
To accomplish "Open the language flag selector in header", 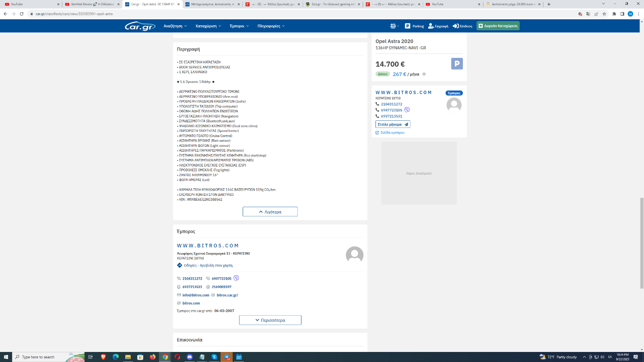I will coord(394,26).
